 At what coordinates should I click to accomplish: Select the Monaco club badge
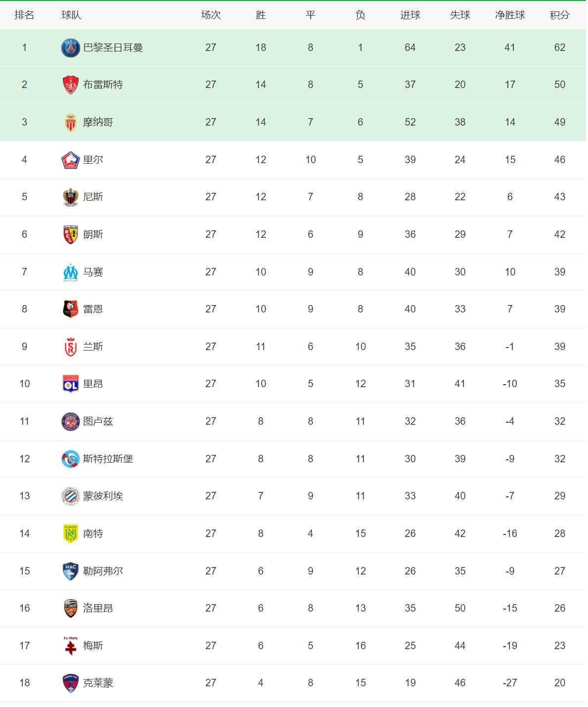[x=70, y=123]
